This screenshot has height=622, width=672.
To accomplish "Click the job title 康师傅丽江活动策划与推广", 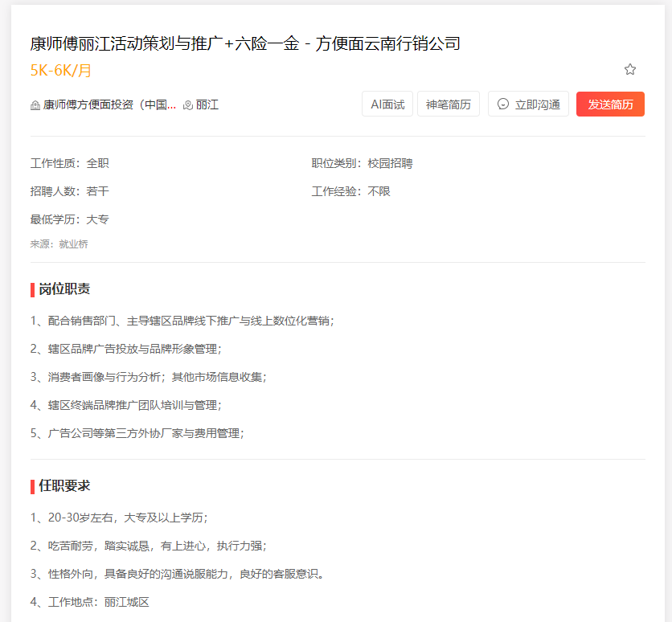I will point(245,43).
